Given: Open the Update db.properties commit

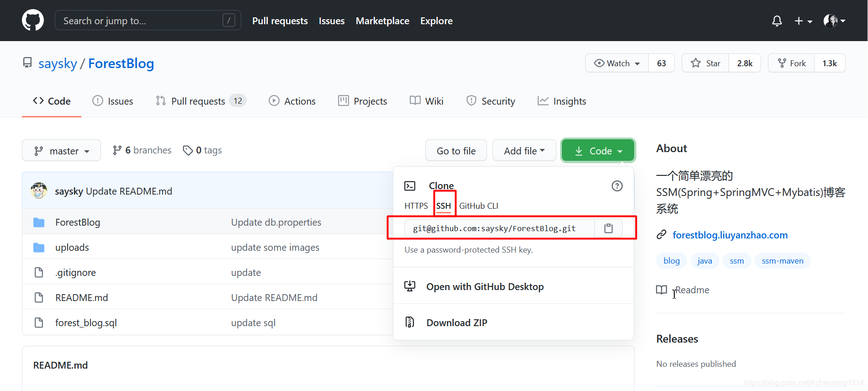Looking at the screenshot, I should tap(276, 222).
